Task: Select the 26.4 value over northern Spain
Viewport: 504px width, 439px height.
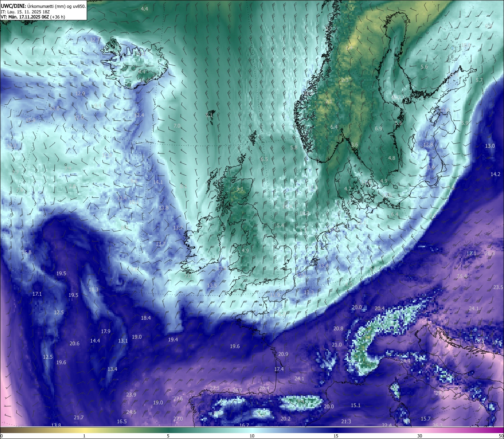Action: click(264, 388)
